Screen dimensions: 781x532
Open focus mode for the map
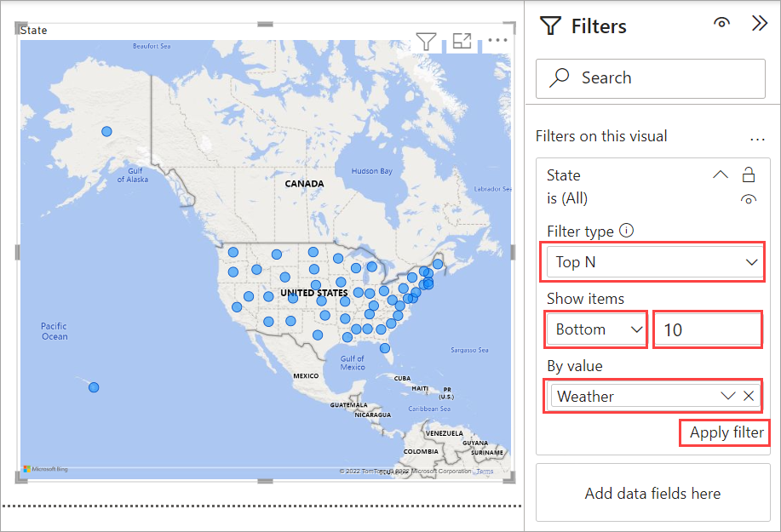pos(462,41)
